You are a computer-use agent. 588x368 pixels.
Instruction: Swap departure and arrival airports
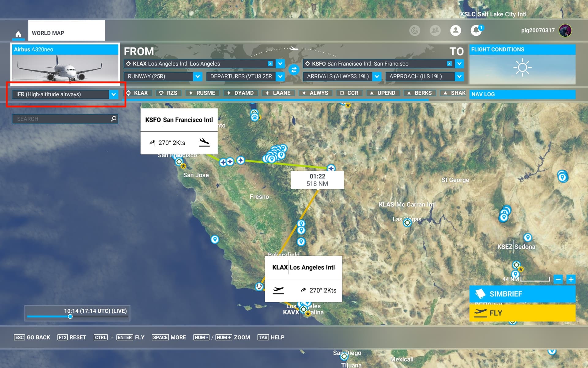pyautogui.click(x=294, y=70)
